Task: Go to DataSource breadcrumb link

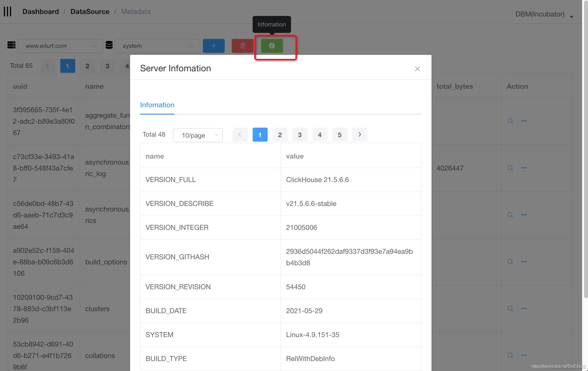Action: (x=90, y=12)
